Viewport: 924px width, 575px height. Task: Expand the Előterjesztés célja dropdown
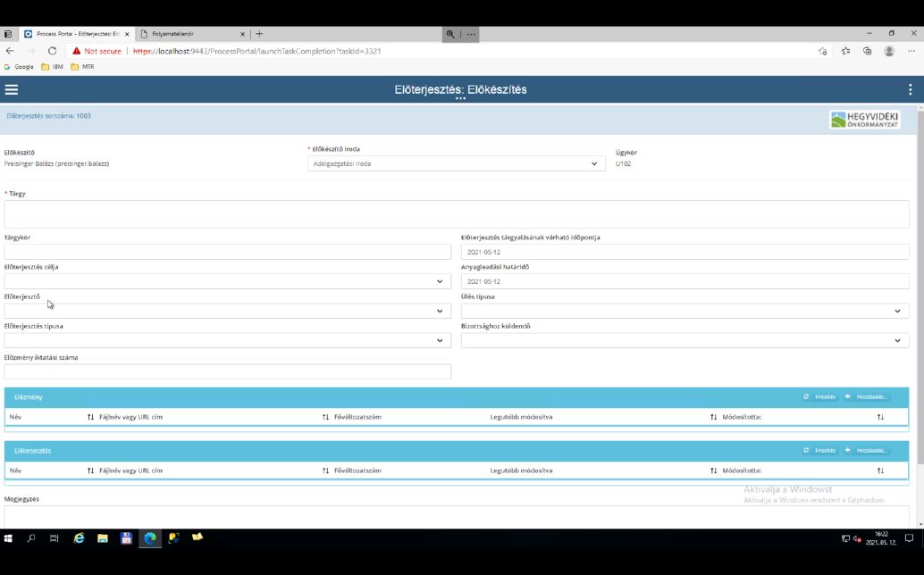pos(439,280)
